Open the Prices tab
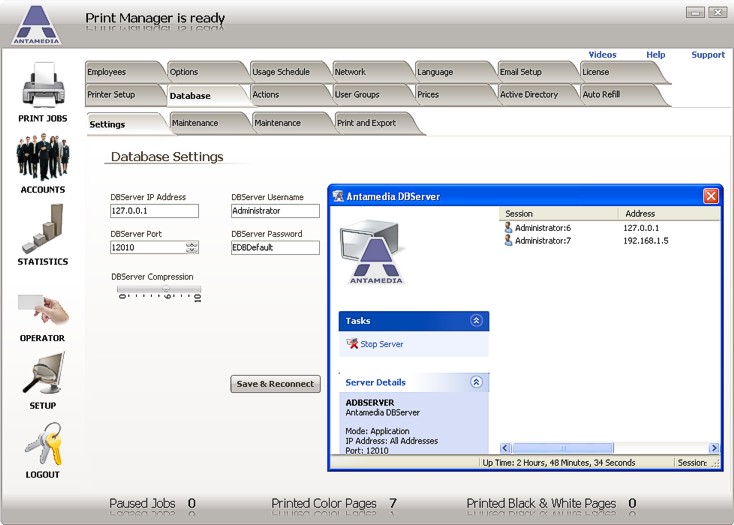This screenshot has width=734, height=525. (455, 95)
